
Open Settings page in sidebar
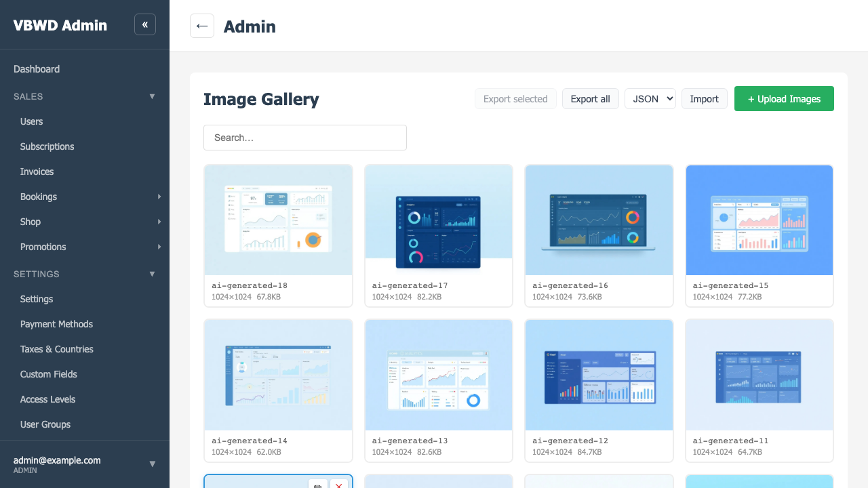pyautogui.click(x=85, y=299)
